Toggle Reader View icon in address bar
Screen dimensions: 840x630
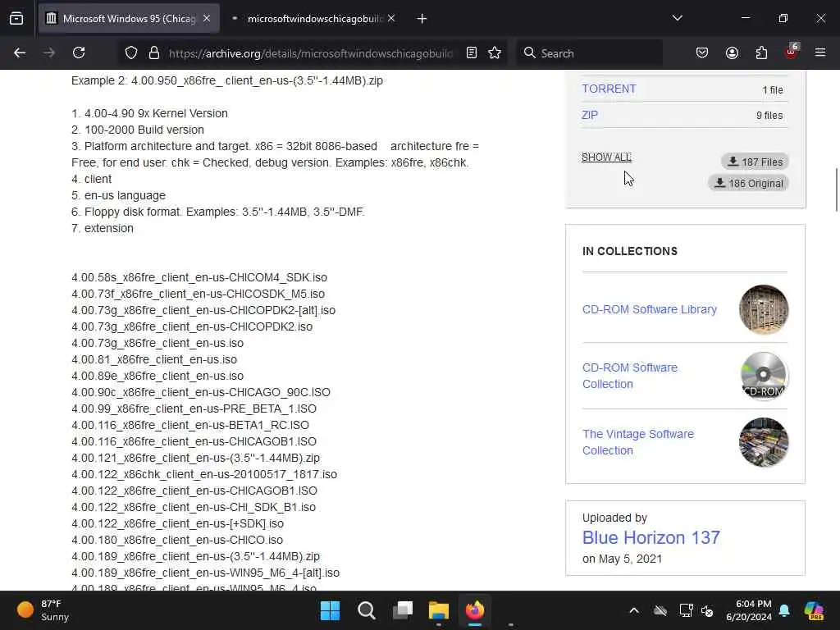[x=472, y=52]
